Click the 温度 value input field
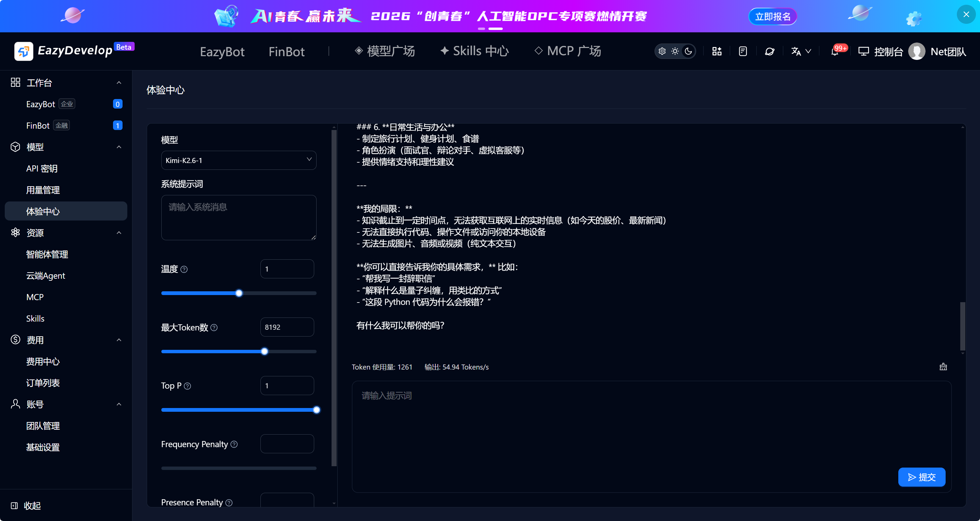980x521 pixels. click(287, 269)
